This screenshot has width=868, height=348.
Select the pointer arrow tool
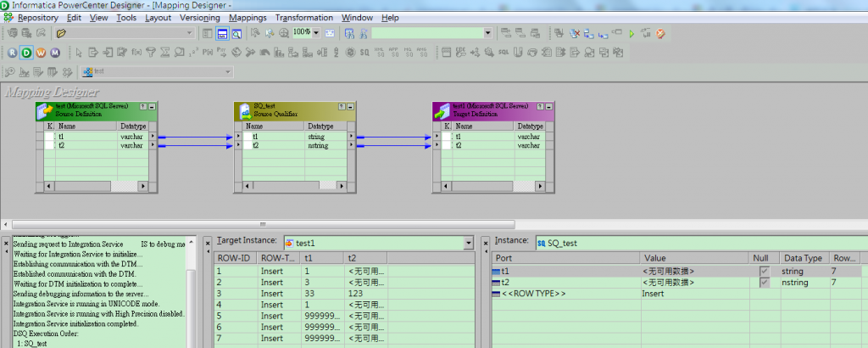79,53
